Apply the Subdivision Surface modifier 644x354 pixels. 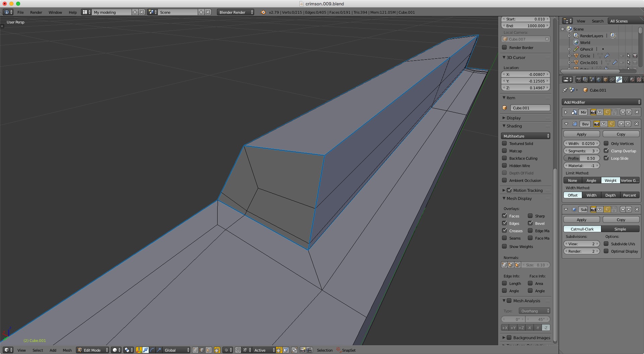tap(582, 219)
